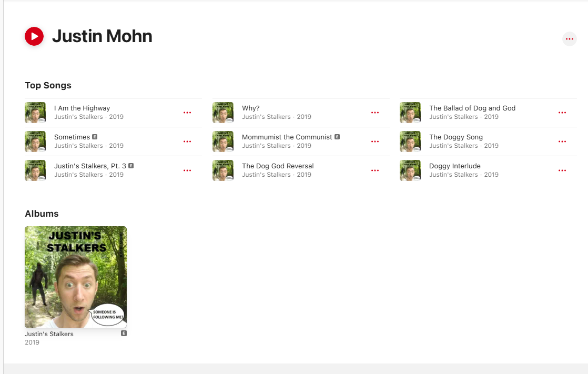Play Justin Mohn's music with red play button
The image size is (588, 374).
34,36
